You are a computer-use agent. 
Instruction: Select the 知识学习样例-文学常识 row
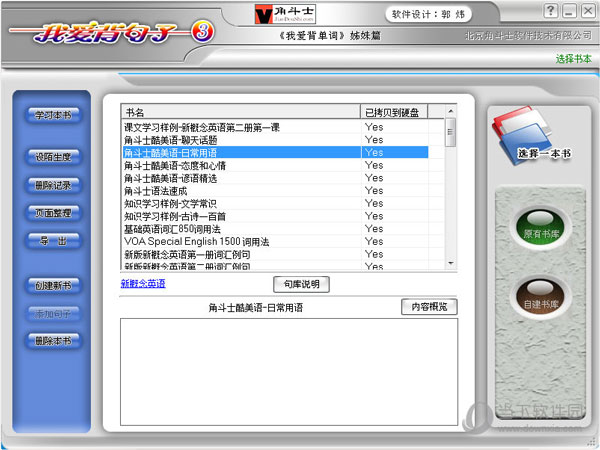click(276, 203)
